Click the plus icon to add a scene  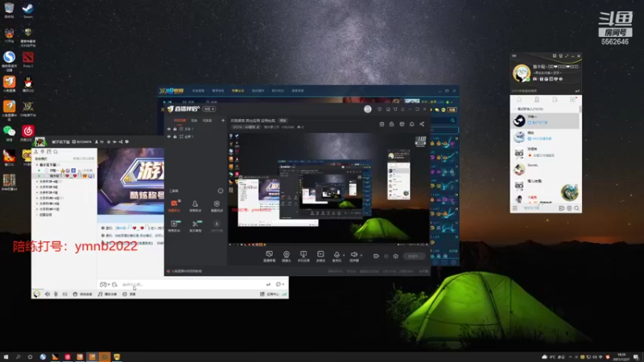pyautogui.click(x=223, y=121)
